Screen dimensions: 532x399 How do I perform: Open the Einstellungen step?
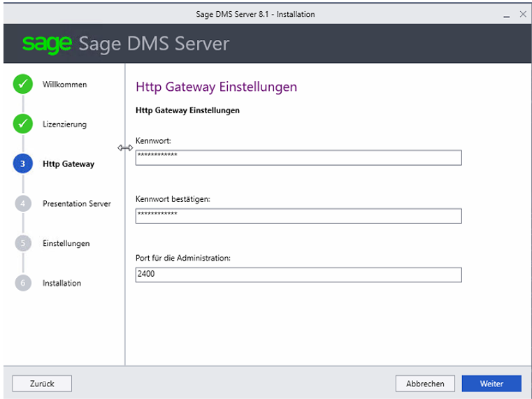[x=66, y=244]
